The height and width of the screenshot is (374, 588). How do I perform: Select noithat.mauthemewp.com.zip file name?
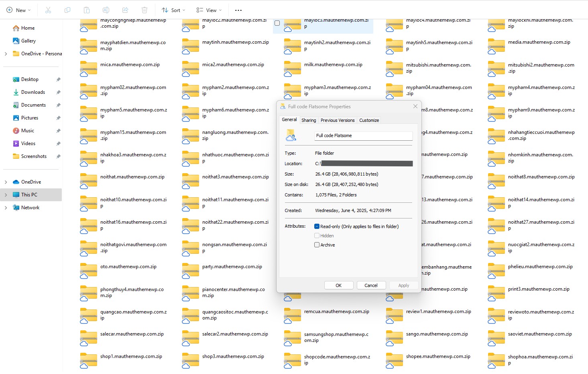pyautogui.click(x=132, y=177)
